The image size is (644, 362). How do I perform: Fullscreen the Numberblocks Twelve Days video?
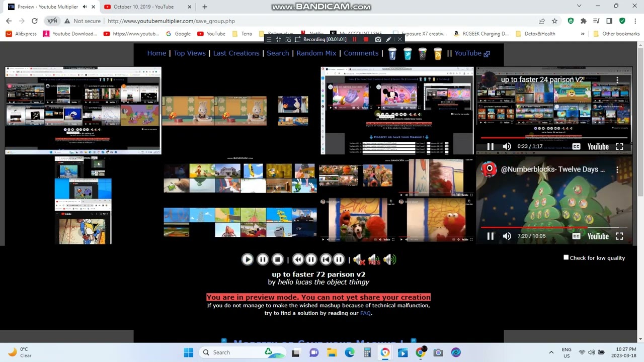click(x=619, y=236)
